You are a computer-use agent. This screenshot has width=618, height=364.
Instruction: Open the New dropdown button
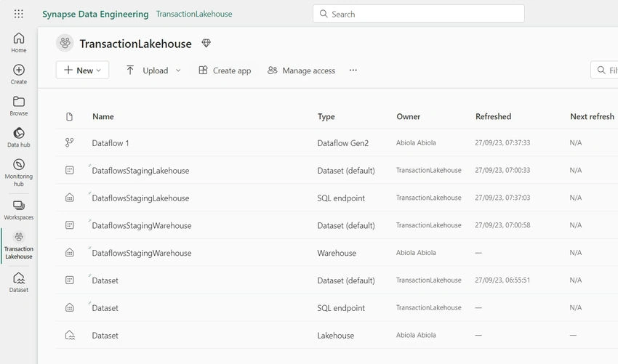[82, 70]
